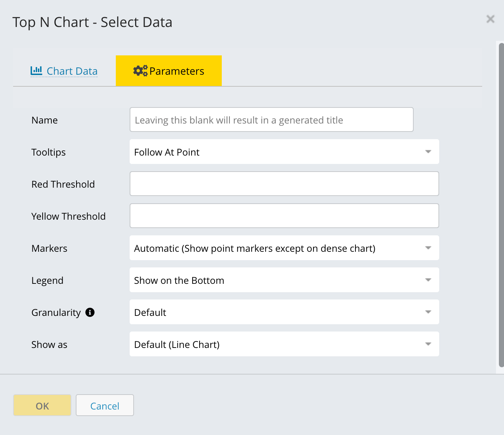Click the Granularity info icon

coord(90,312)
